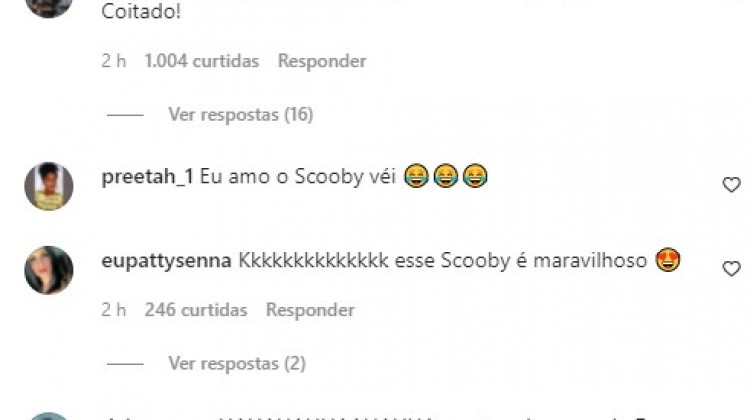Click the avatar next to the Coitado! comment
The height and width of the screenshot is (420, 750).
coord(49,8)
